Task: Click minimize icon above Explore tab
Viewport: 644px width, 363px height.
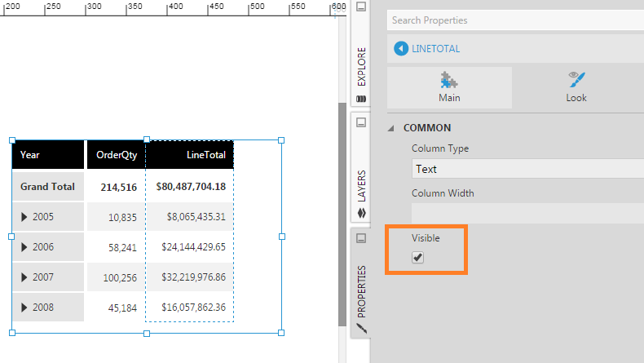Action: 361,7
